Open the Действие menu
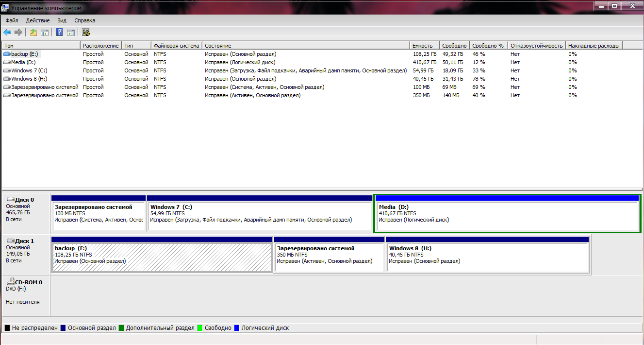Image resolution: width=644 pixels, height=345 pixels. click(x=38, y=20)
